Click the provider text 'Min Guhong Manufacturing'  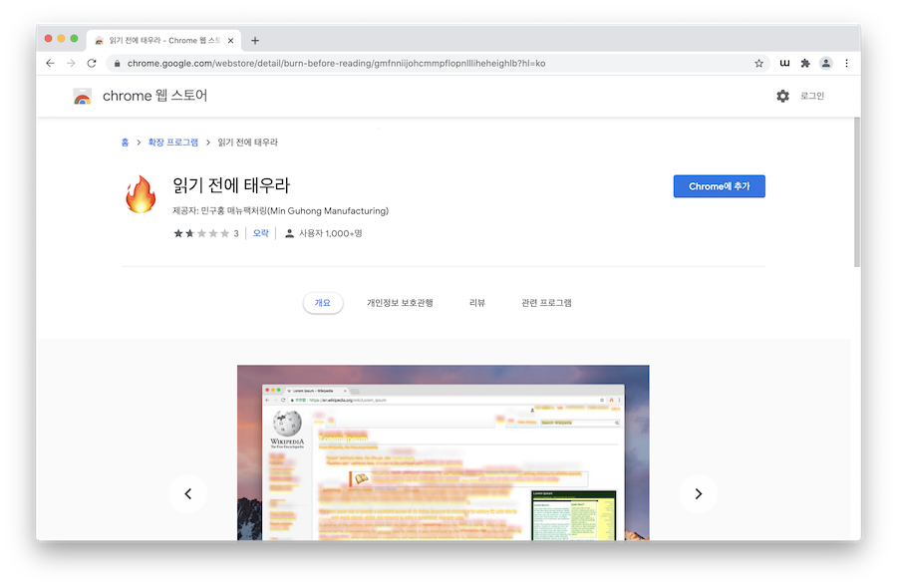pyautogui.click(x=328, y=211)
